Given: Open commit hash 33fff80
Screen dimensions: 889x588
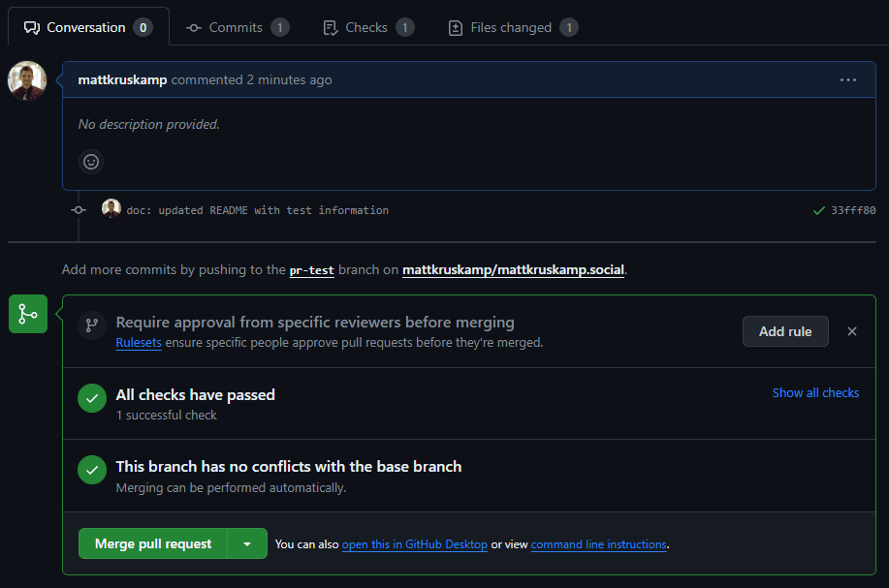Looking at the screenshot, I should (x=853, y=210).
